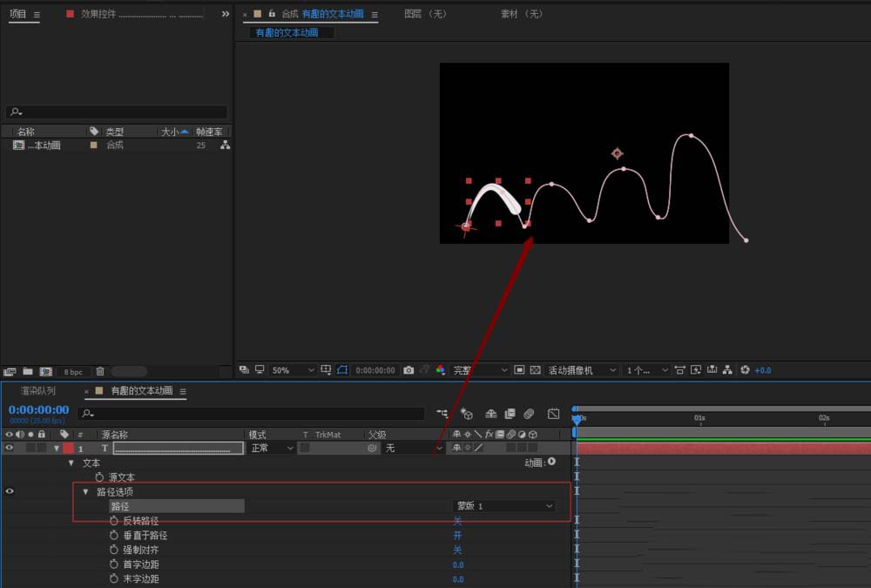Screen dimensions: 871x588
Task: Click the snapshot camera icon in viewer
Action: tap(408, 370)
